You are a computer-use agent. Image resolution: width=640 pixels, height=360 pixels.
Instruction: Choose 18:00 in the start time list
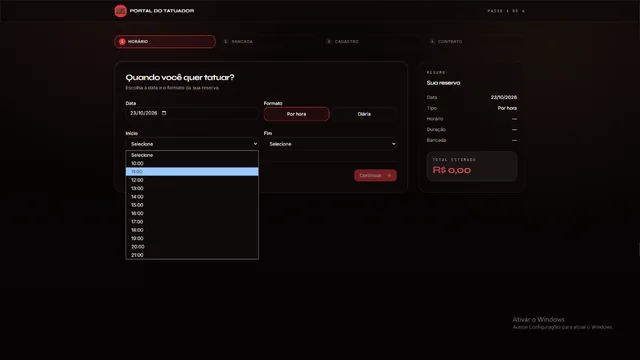[x=192, y=230]
